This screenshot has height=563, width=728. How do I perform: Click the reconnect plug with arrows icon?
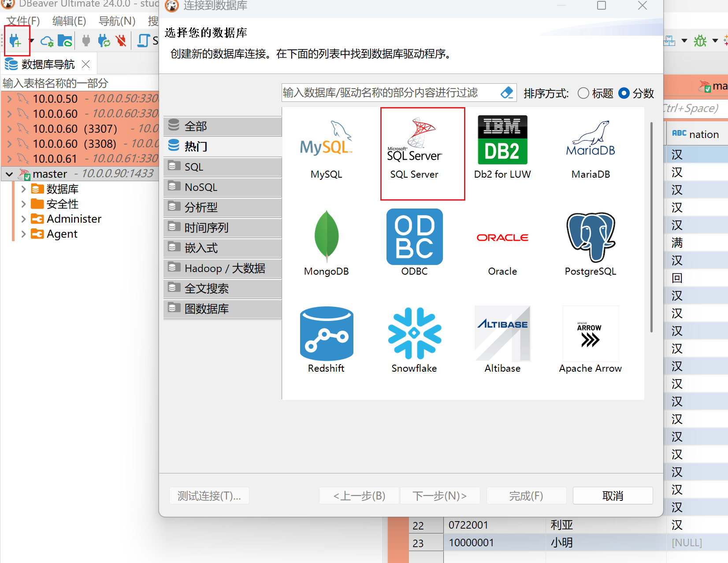pos(104,41)
